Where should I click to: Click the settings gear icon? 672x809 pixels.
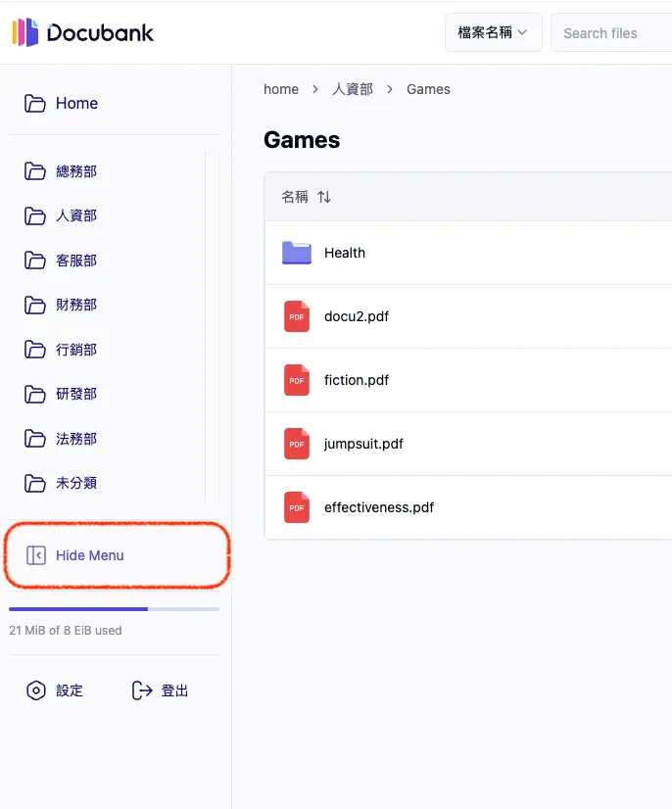36,690
